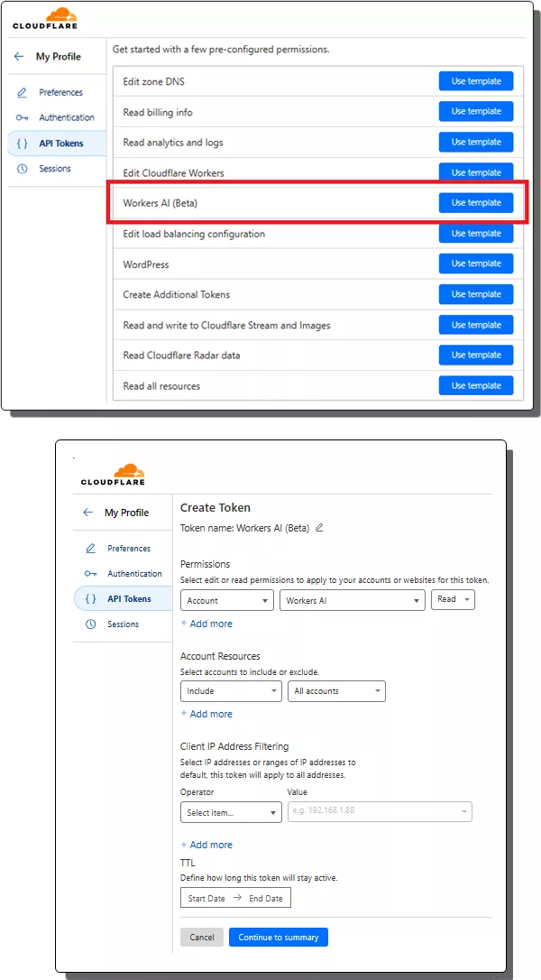
Task: Select the API Tokens item in the top window sidebar
Action: (56, 143)
